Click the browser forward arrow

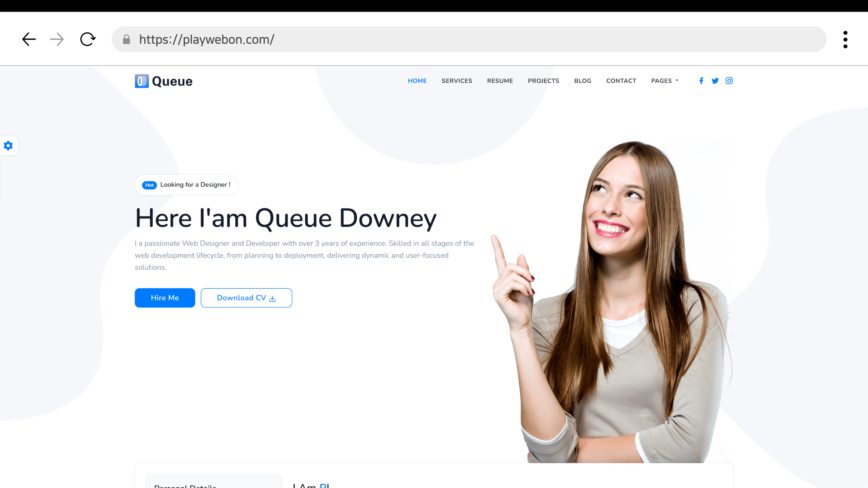(x=57, y=39)
